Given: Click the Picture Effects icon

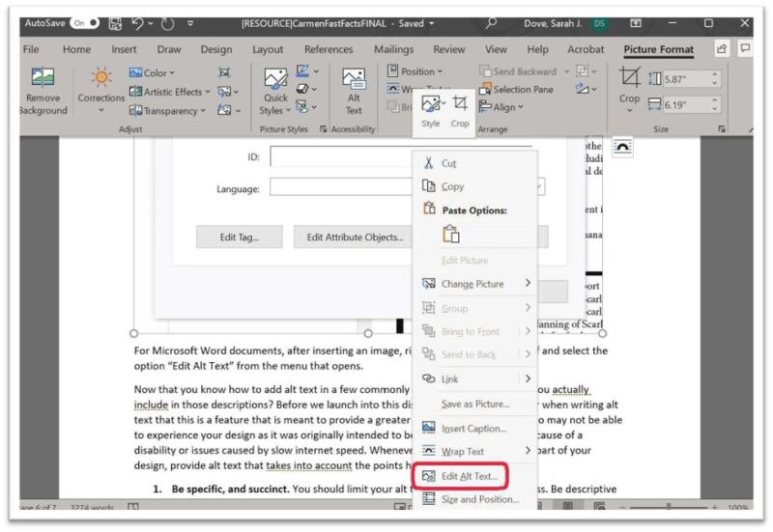Looking at the screenshot, I should (306, 89).
